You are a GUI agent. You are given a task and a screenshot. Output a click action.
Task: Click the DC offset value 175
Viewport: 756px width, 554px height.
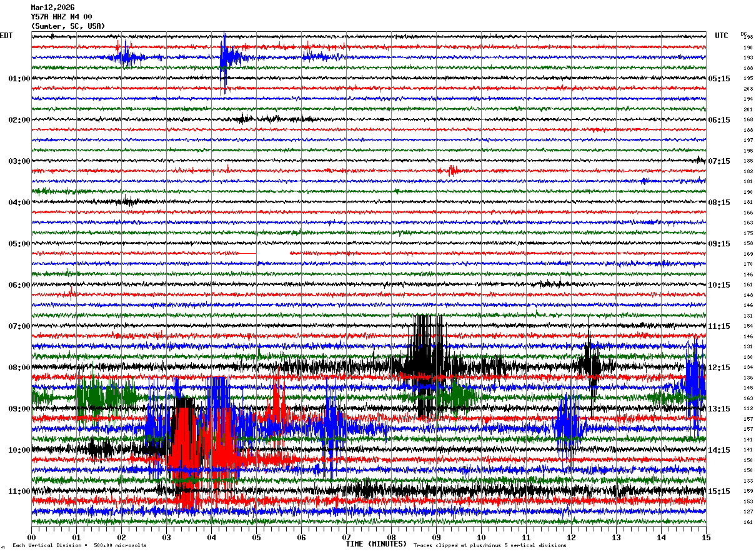(748, 233)
